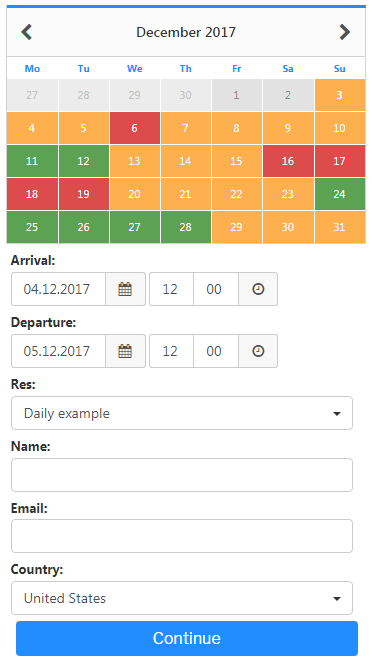Select green available date 11 in calendar
Viewport: 372px width, 671px height.
pos(32,161)
